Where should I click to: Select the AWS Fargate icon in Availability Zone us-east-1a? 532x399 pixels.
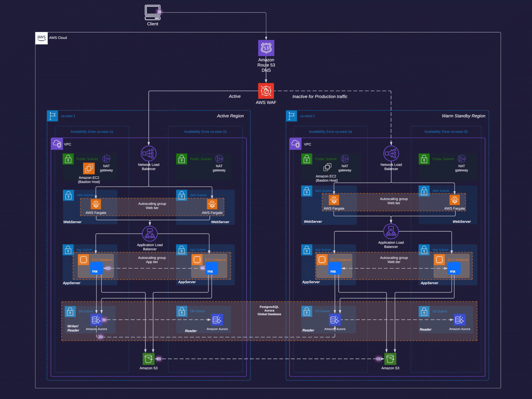coord(96,204)
